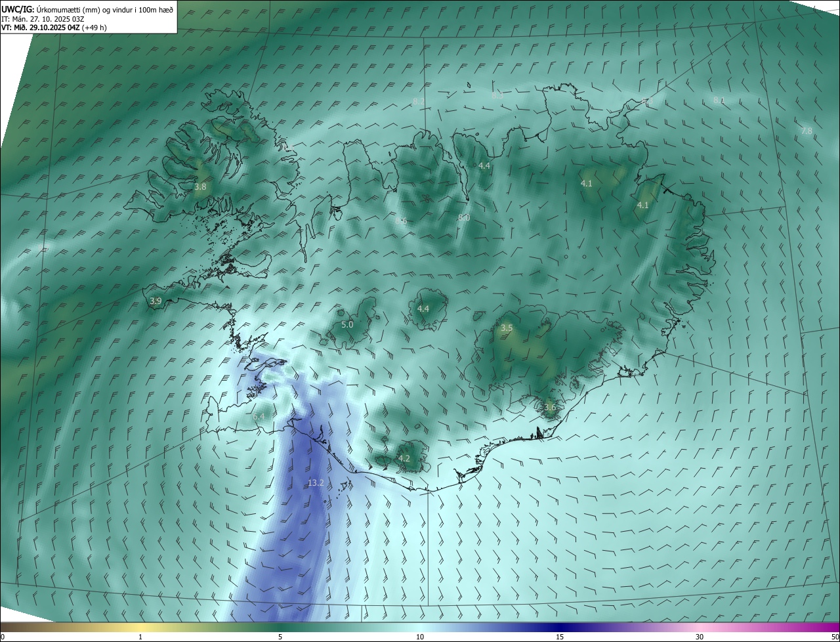840x642 pixels.
Task: Click the init time 'IT: Mán. 27. 10. 2025 03Z'
Action: (43, 18)
